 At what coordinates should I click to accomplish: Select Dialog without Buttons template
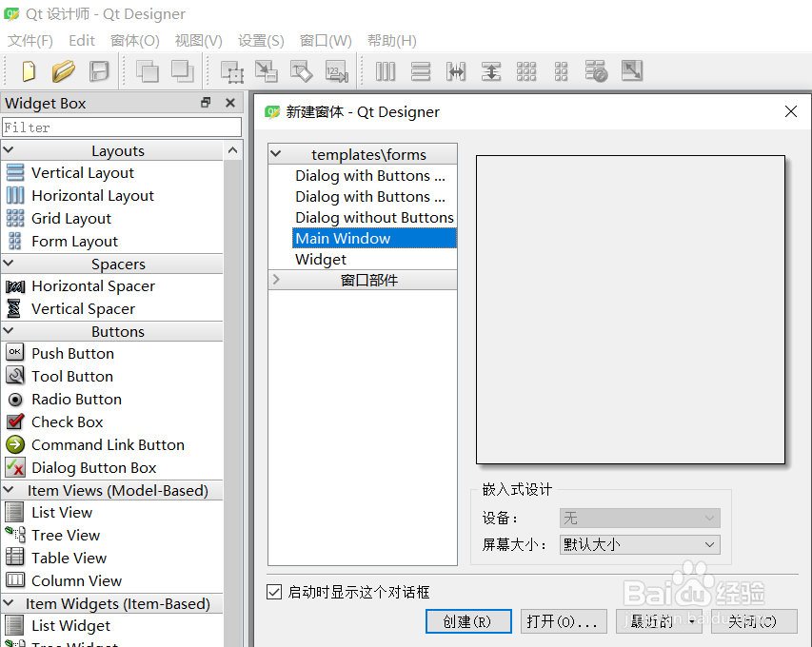(374, 217)
